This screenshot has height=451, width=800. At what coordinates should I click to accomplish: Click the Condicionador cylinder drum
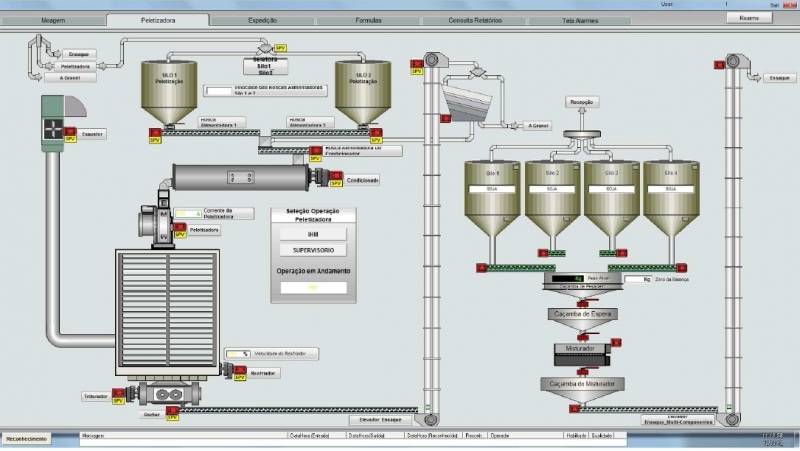pyautogui.click(x=239, y=178)
